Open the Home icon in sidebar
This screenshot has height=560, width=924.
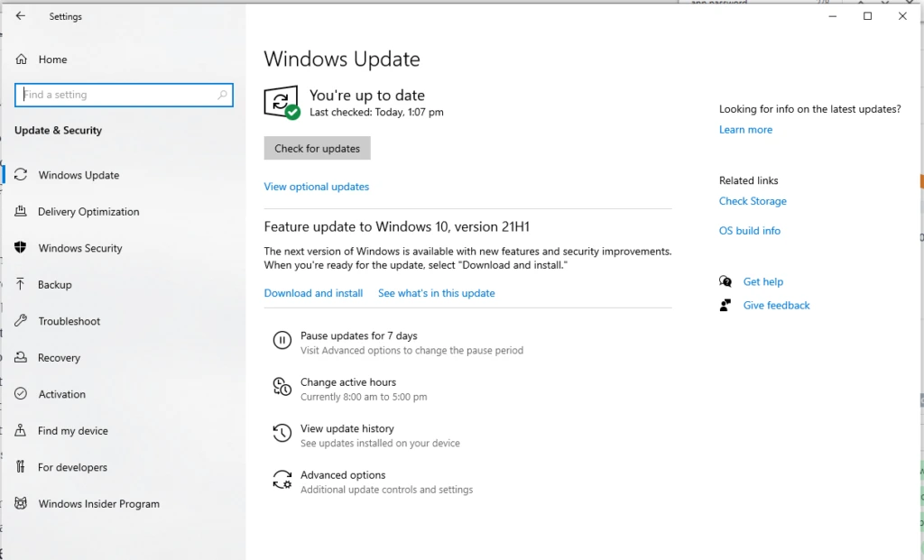(22, 59)
